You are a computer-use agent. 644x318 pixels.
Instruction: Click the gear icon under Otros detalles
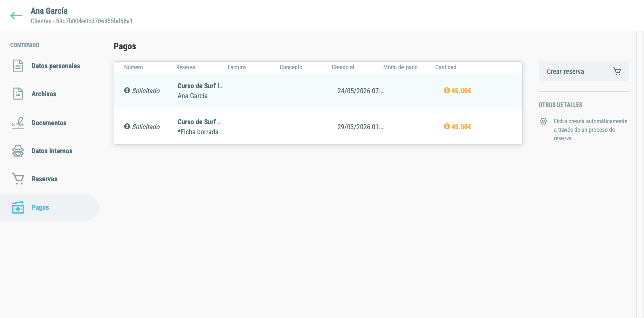[543, 121]
